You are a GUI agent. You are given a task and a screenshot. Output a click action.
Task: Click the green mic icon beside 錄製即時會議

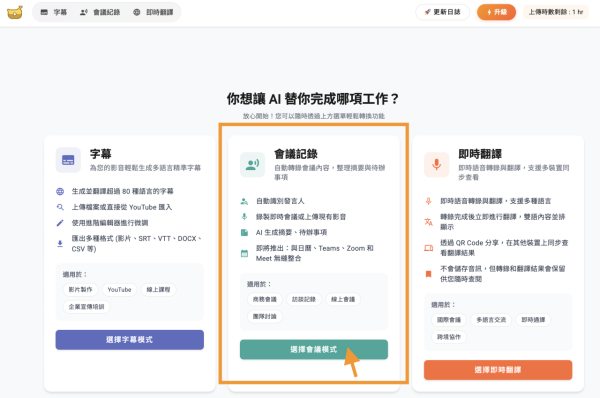(x=244, y=217)
